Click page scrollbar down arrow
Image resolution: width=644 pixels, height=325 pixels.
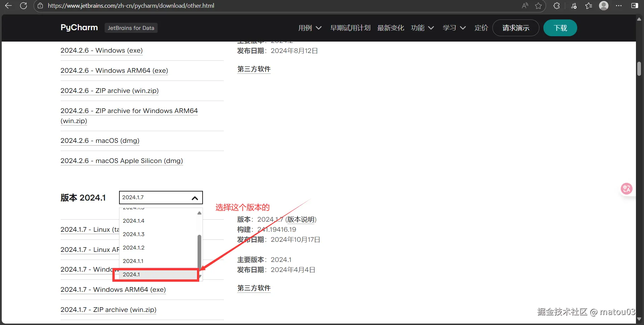click(639, 319)
